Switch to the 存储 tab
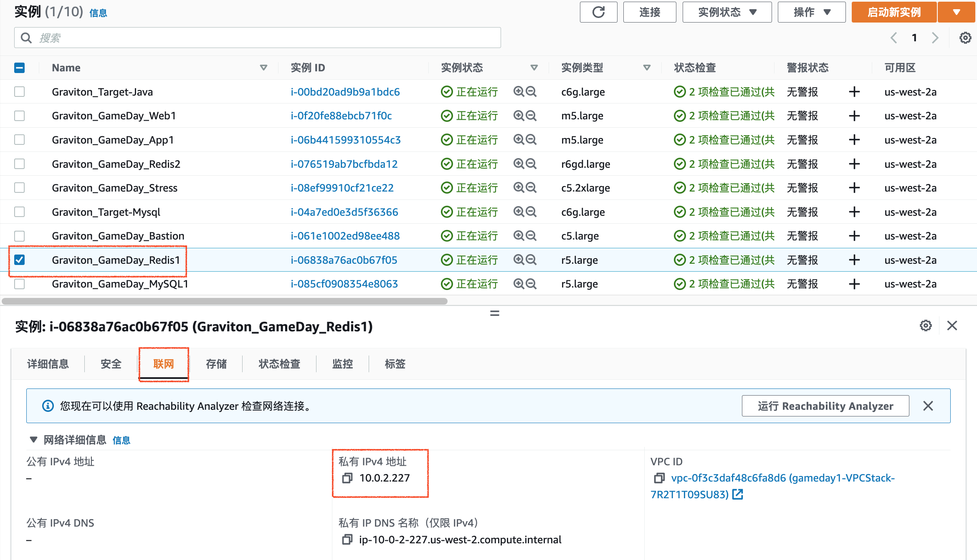This screenshot has width=977, height=560. coord(216,364)
